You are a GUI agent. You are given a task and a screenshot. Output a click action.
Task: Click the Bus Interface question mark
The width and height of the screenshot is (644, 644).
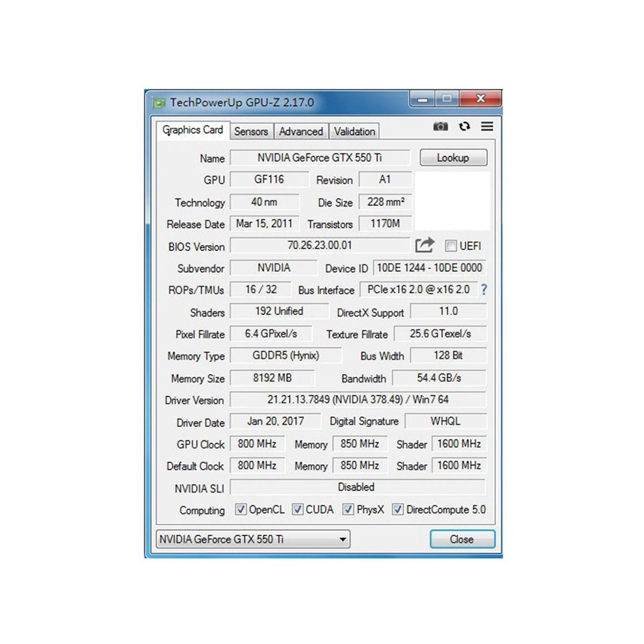484,290
